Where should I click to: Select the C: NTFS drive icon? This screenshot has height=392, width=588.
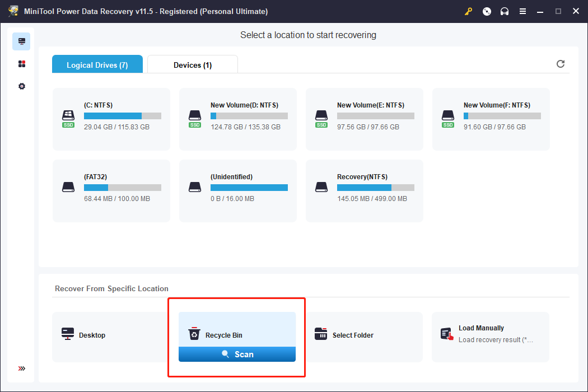point(68,119)
